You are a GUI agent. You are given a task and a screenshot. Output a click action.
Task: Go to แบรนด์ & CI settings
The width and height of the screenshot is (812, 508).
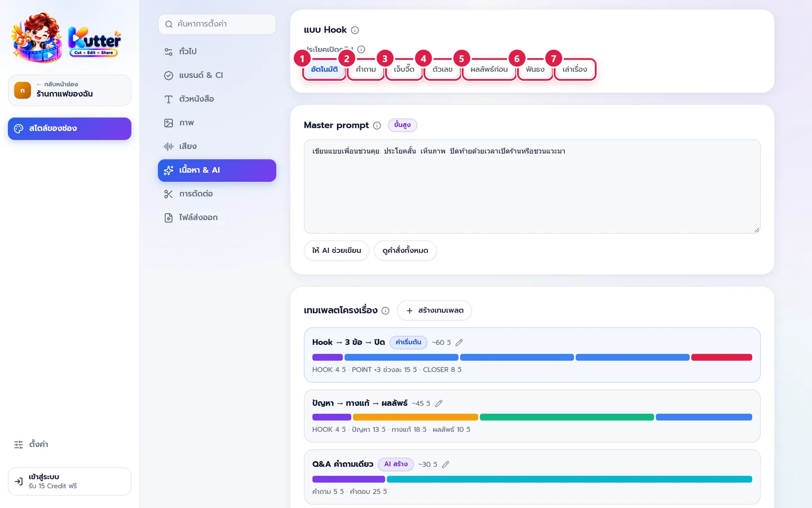click(217, 76)
